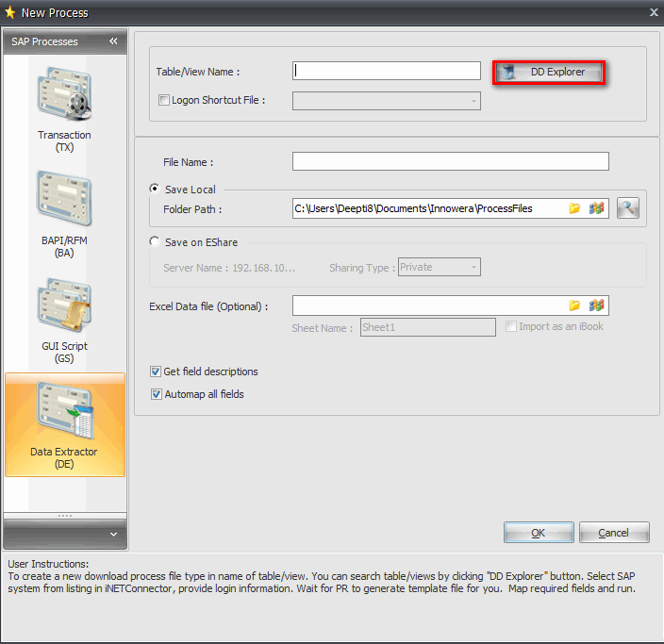Image resolution: width=664 pixels, height=644 pixels.
Task: Toggle Get field descriptions checkbox
Action: tap(156, 372)
